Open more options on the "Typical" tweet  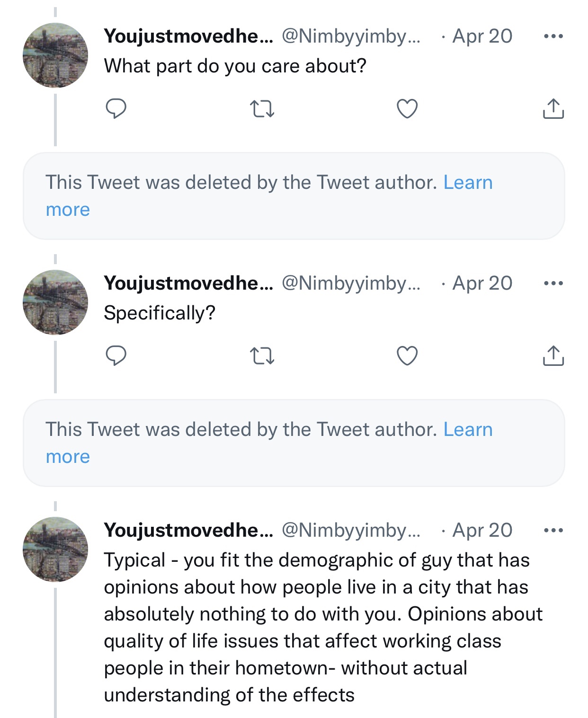tap(553, 531)
